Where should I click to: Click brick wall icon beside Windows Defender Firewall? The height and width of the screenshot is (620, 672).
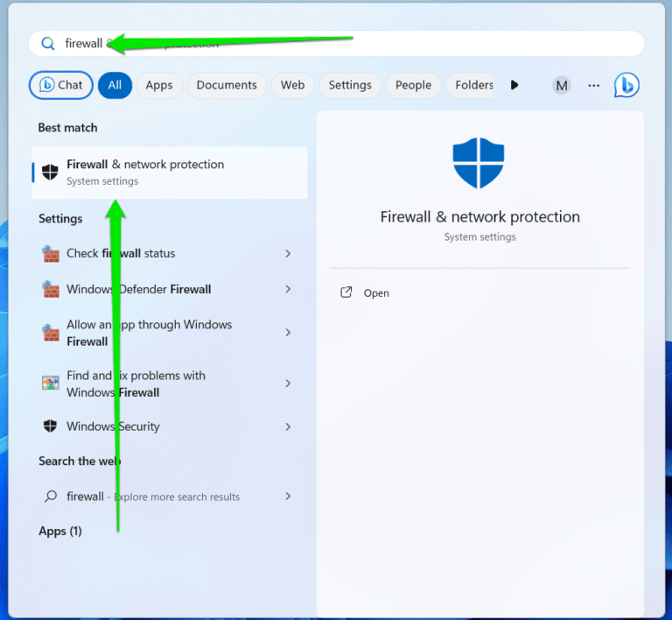(x=51, y=289)
